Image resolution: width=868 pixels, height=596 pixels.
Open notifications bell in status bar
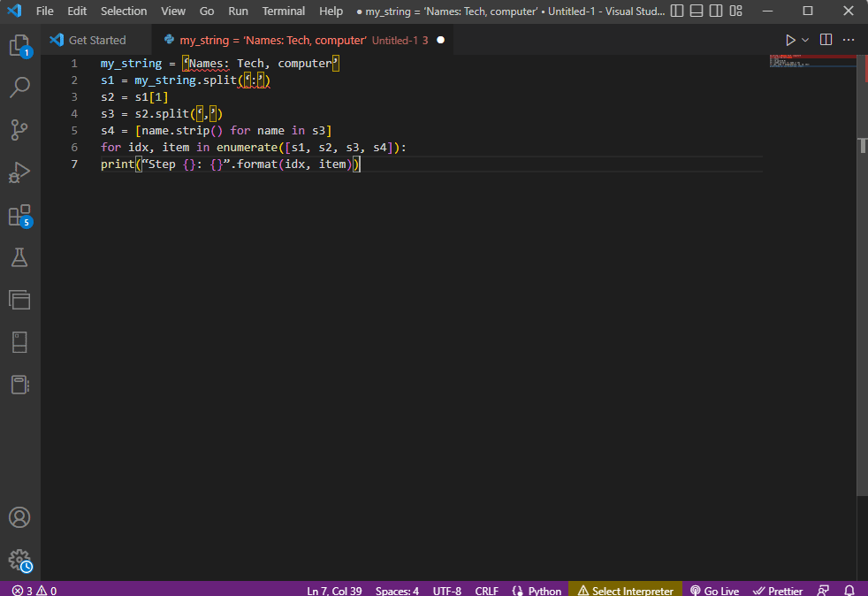(x=849, y=591)
